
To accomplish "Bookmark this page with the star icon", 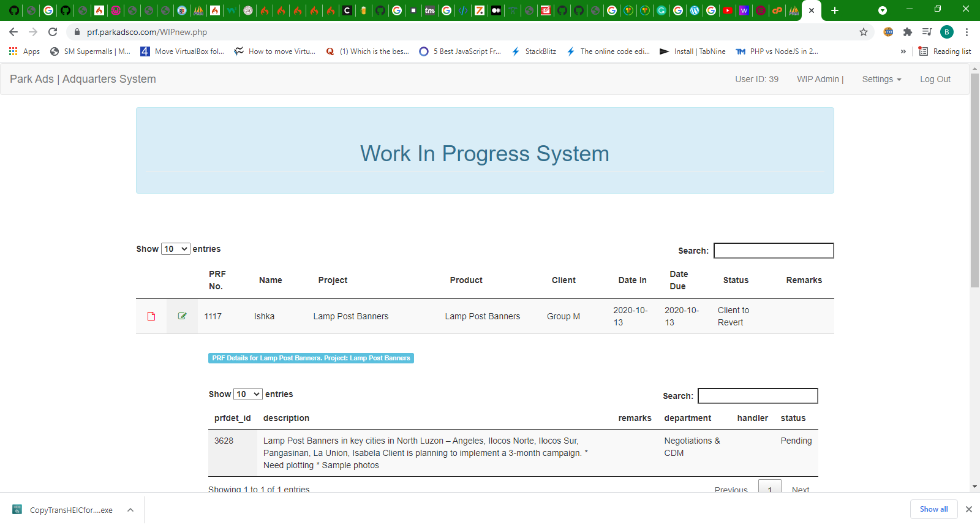I will click(864, 32).
